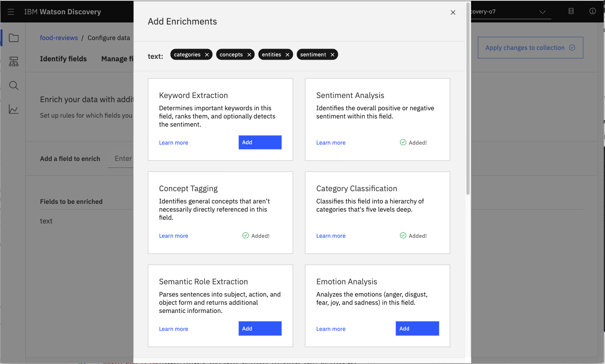The height and width of the screenshot is (364, 605).
Task: Click the IBM Watson Discovery title
Action: click(x=63, y=12)
